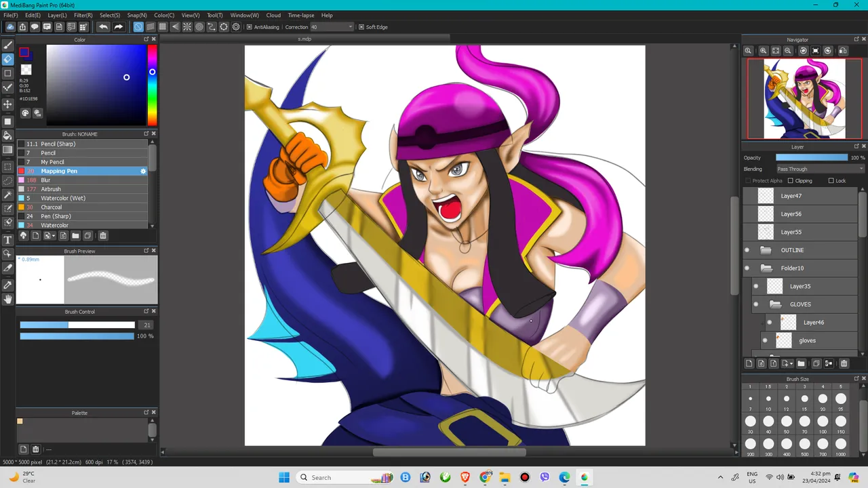
Task: Select the Hand tool
Action: (x=8, y=299)
